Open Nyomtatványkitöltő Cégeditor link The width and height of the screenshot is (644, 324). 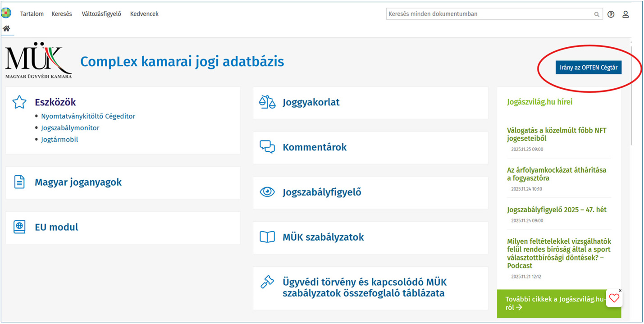(88, 116)
